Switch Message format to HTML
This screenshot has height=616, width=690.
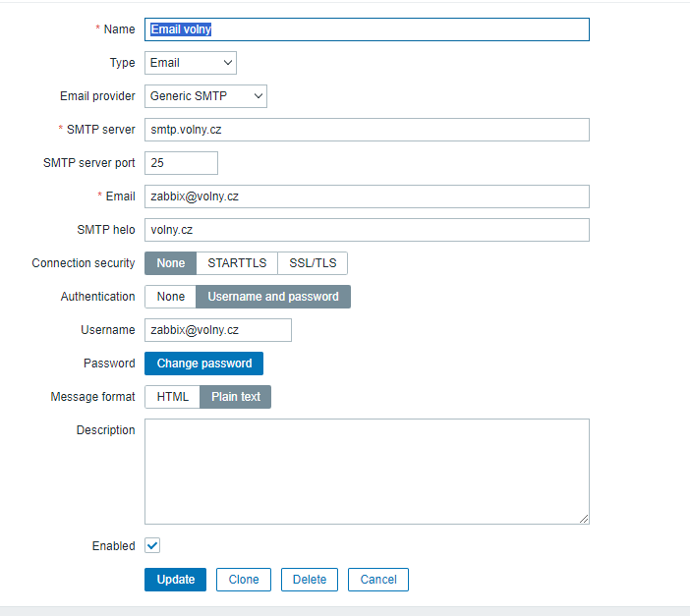[x=172, y=397]
